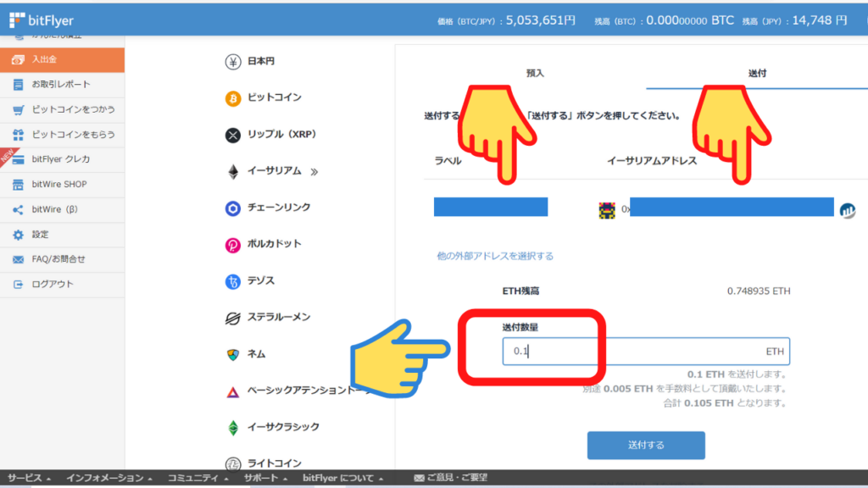Select the Bitcoin coin icon

(233, 98)
